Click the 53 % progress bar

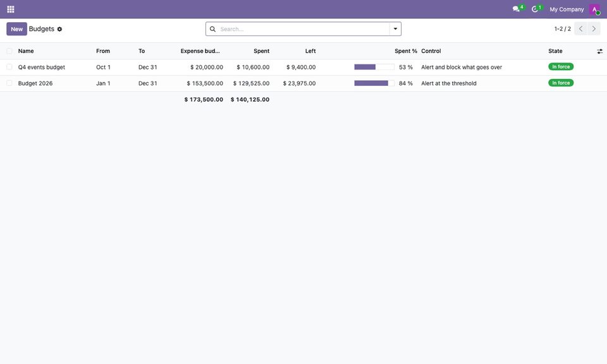374,67
